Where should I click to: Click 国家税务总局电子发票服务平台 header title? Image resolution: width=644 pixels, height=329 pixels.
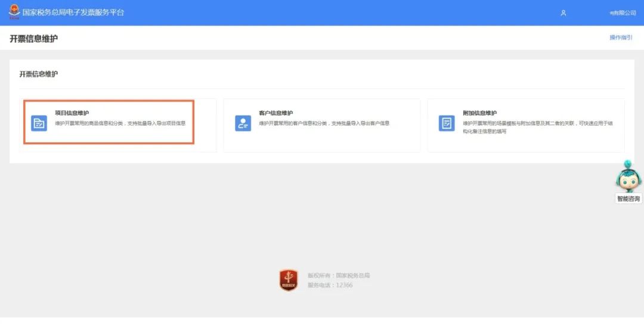pyautogui.click(x=73, y=13)
